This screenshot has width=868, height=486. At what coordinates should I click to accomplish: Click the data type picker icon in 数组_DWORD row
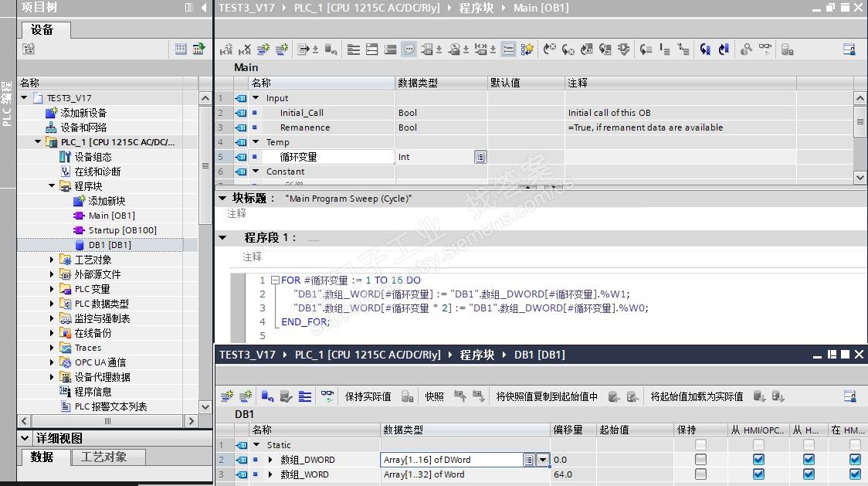[529, 460]
